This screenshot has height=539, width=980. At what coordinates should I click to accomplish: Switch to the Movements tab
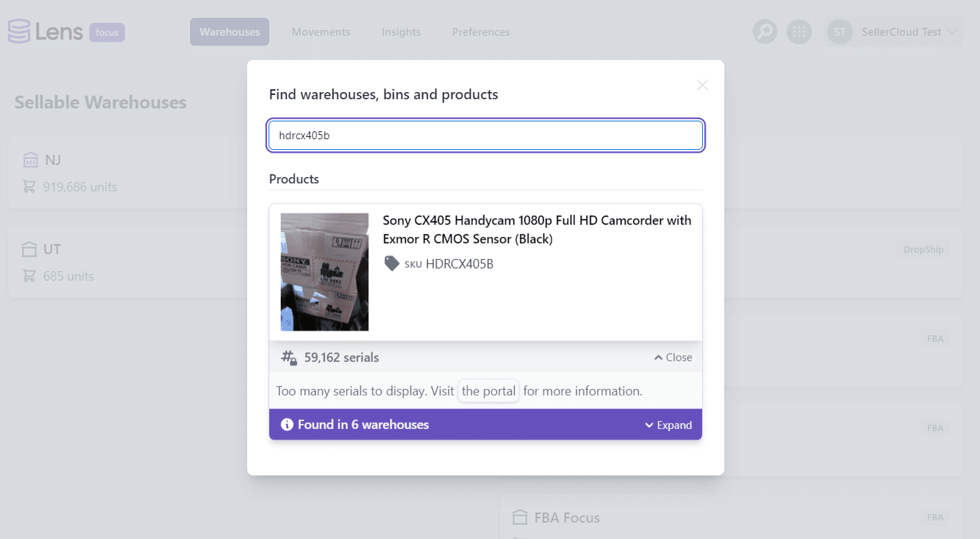coord(321,31)
